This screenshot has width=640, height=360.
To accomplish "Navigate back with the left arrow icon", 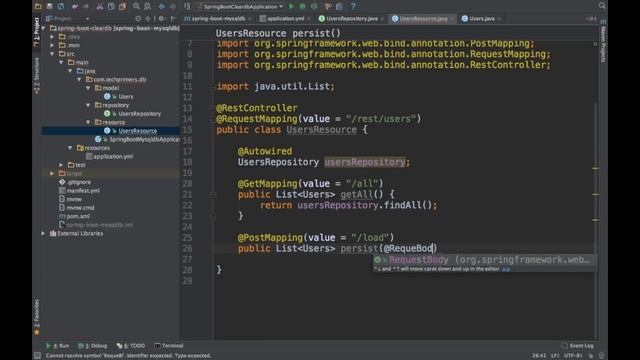I will (162, 7).
